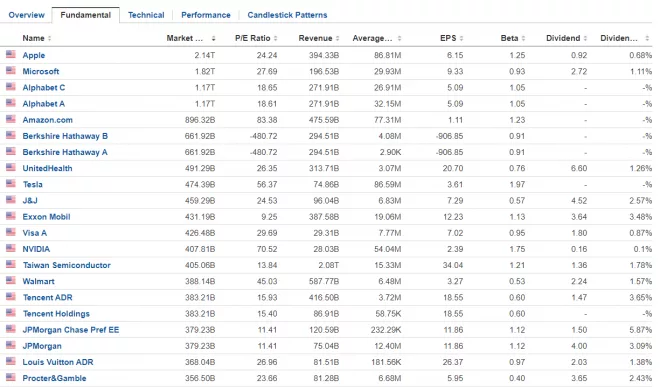Screen dimensions: 660x387
Task: Click the flag icon beside Visa A
Action: pyautogui.click(x=11, y=232)
